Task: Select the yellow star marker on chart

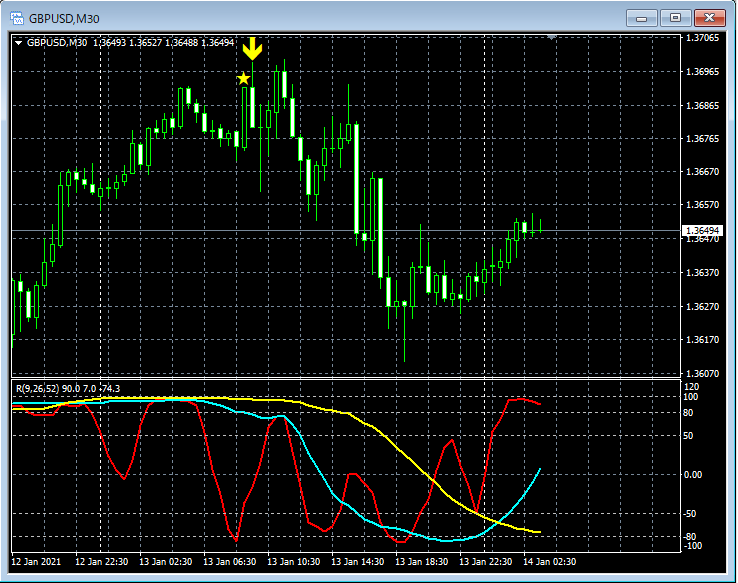Action: click(243, 78)
